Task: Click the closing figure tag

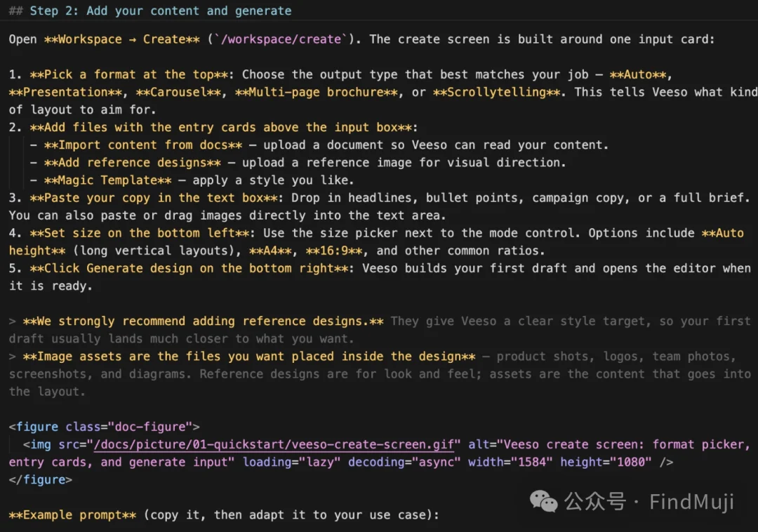Action: click(41, 480)
